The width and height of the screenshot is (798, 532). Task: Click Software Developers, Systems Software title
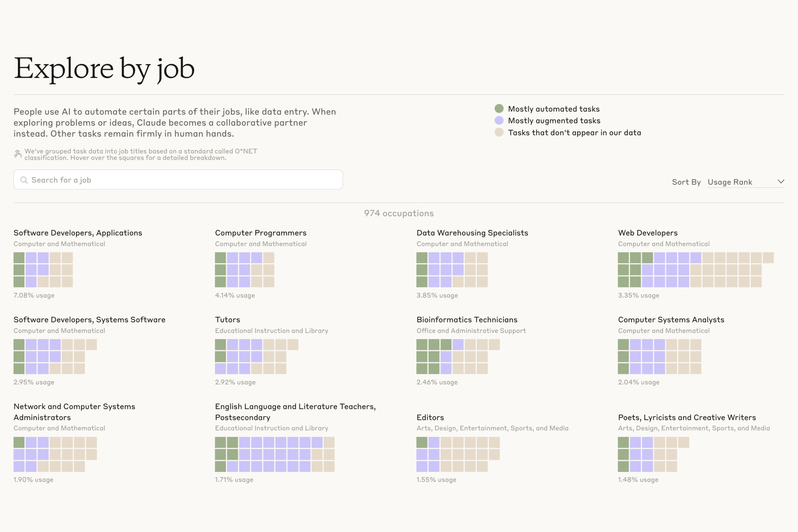89,320
